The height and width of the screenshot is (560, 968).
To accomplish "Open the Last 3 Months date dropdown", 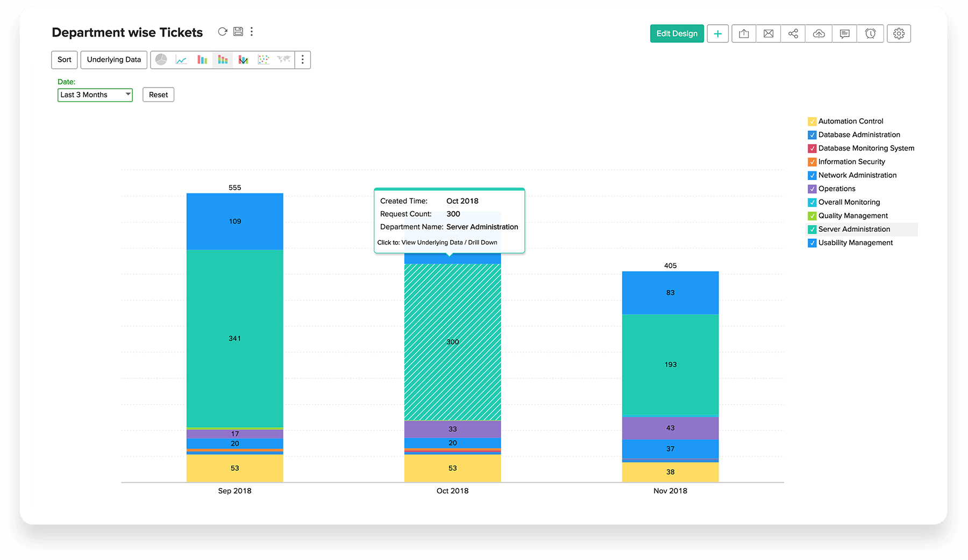I will pos(95,95).
